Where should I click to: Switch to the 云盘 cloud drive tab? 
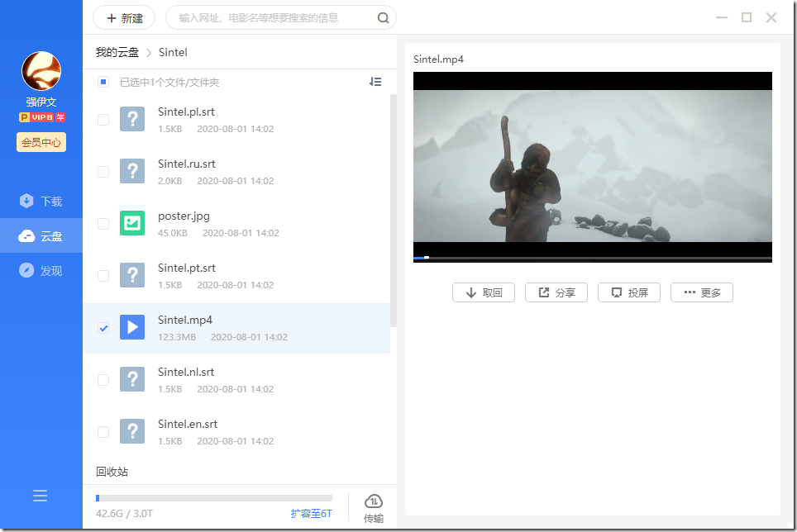tap(41, 236)
